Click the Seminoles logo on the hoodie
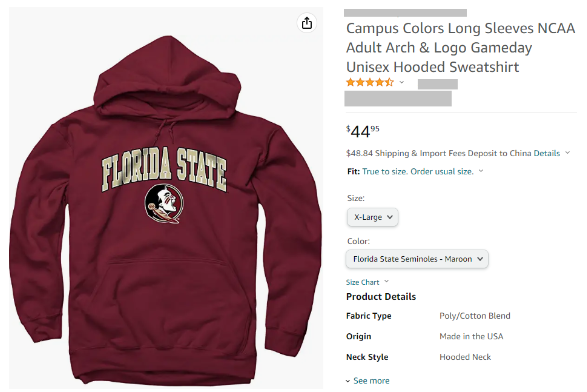Viewport: 587px width, 392px height. [x=164, y=204]
